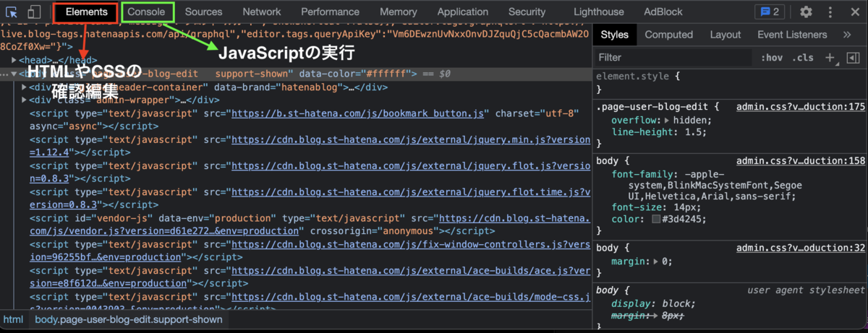Follow the fix-window-controllers.js script URL
Screen dimensions: 868x333
click(x=310, y=251)
